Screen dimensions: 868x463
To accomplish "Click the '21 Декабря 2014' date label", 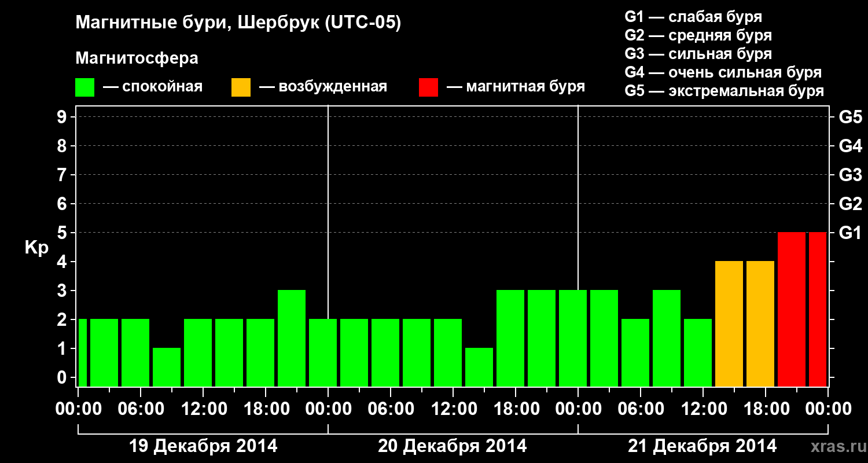I will pos(703,446).
